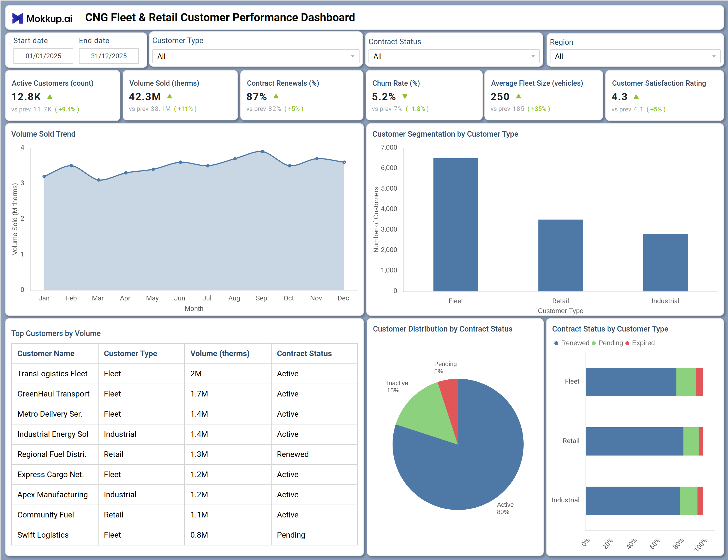Click the 4.3 satisfaction rating value
This screenshot has height=560, width=728.
point(619,97)
